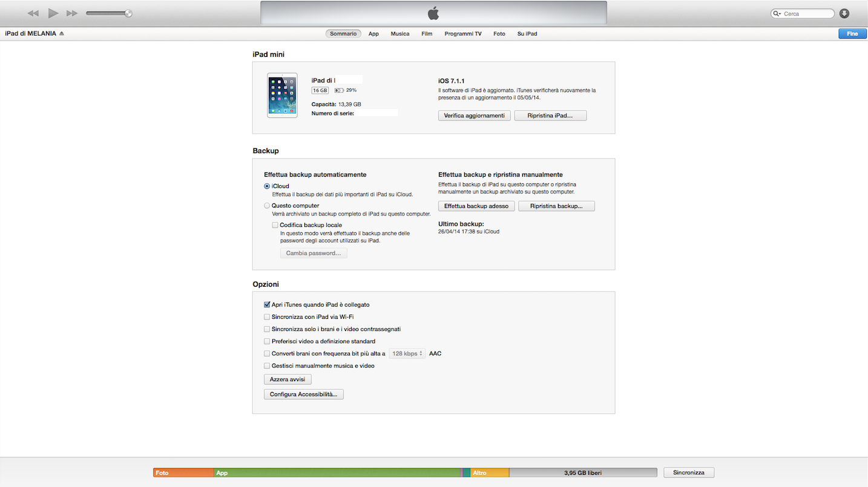Click the Apple logo in the status display
This screenshot has width=868, height=487.
pyautogui.click(x=433, y=13)
